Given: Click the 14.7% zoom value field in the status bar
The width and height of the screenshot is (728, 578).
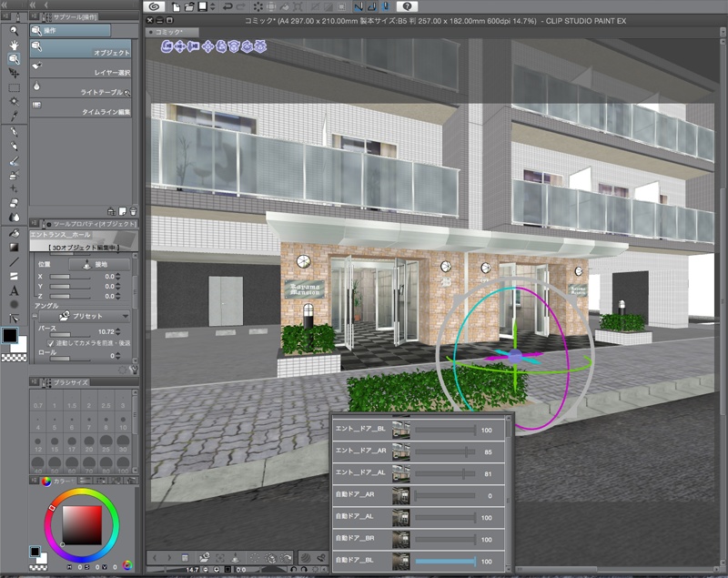Looking at the screenshot, I should (192, 569).
